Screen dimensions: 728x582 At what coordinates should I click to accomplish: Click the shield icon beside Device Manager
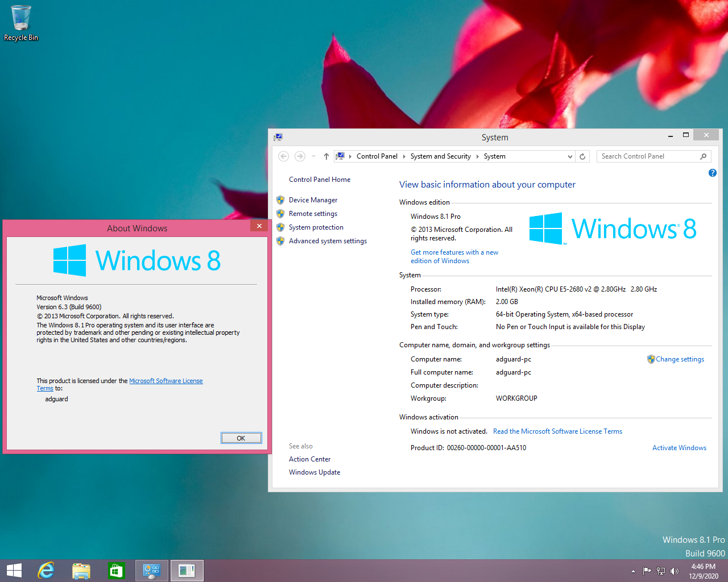(x=280, y=200)
